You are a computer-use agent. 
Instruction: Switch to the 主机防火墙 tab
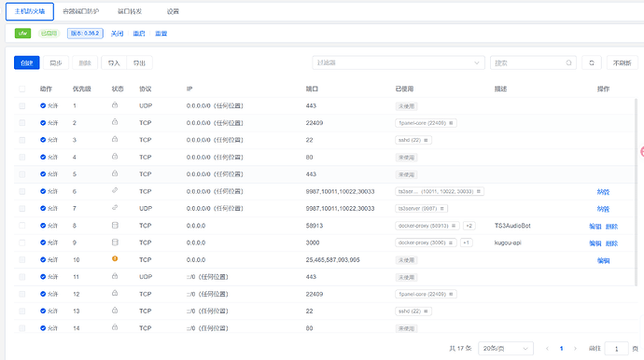click(x=30, y=11)
